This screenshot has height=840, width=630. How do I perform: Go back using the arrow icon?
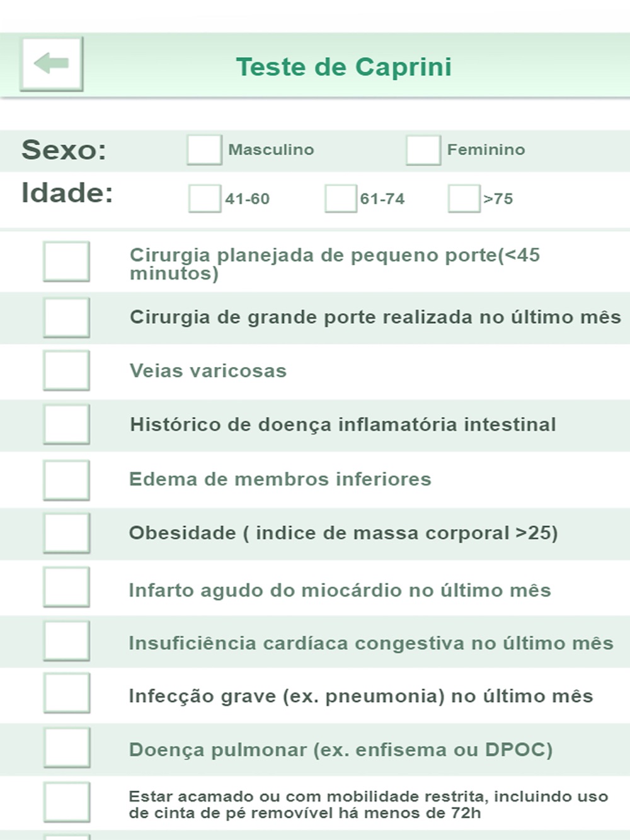pos(52,64)
